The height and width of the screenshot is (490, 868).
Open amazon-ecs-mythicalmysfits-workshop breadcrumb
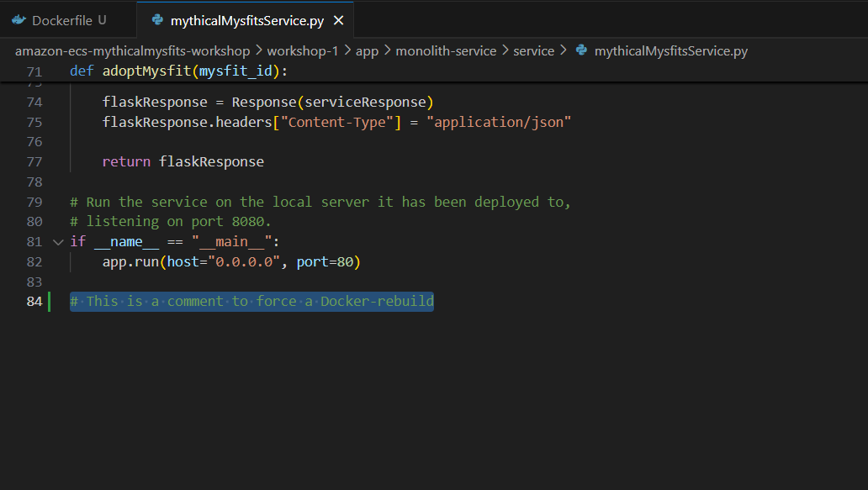(132, 51)
